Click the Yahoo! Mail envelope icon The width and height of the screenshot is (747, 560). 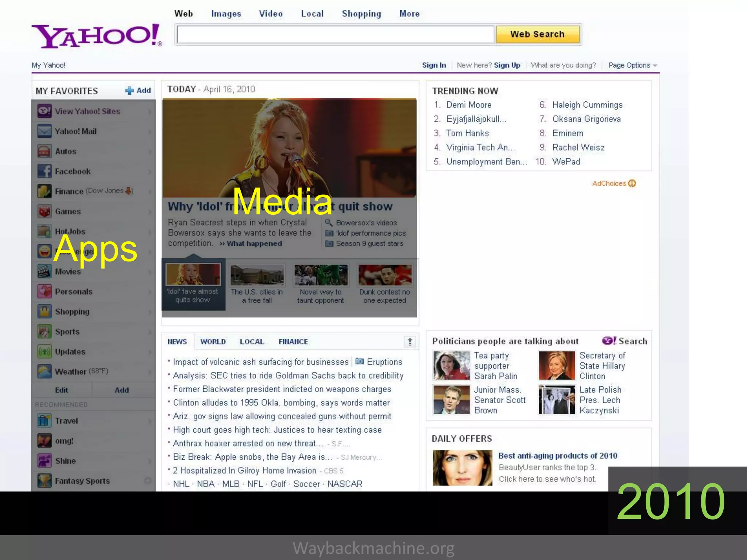coord(44,131)
